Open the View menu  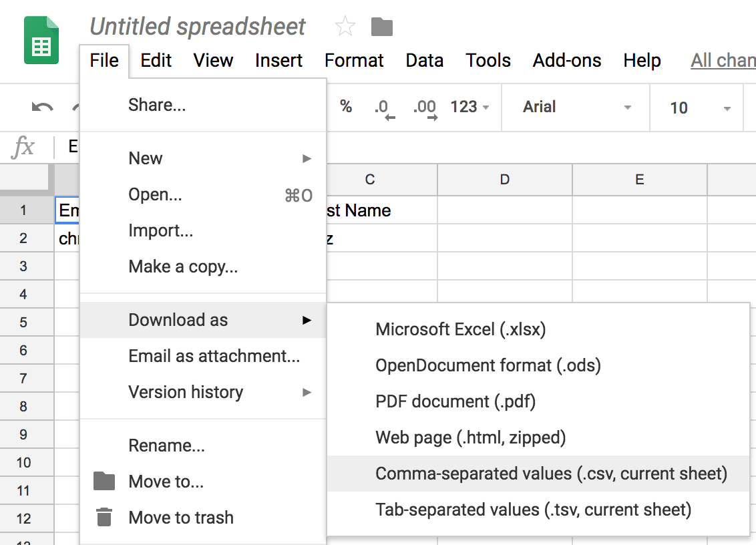213,61
